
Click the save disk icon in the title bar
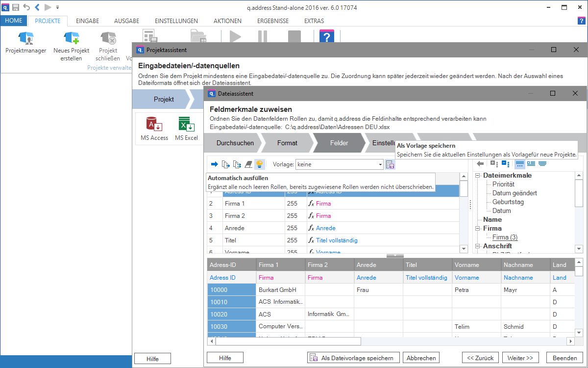pos(16,7)
